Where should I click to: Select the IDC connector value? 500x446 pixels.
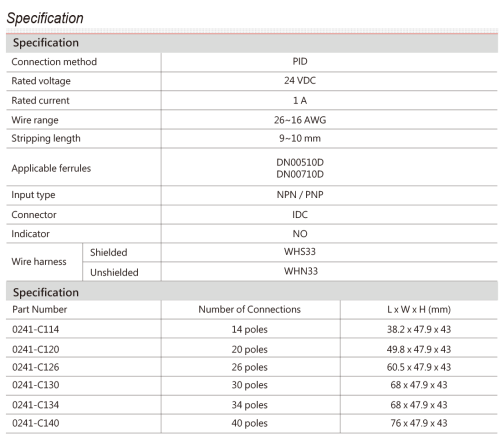(x=300, y=214)
